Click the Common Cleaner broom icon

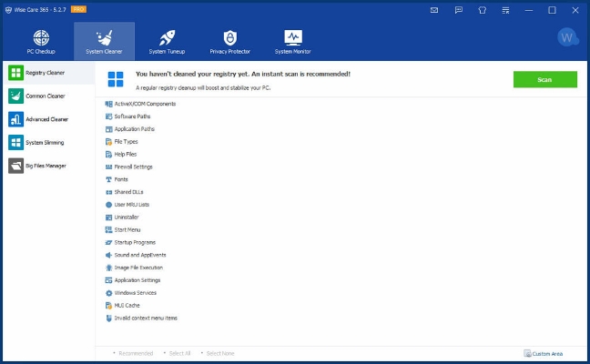15,96
